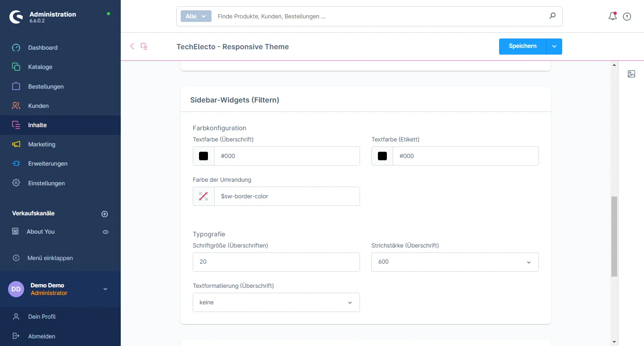644x346 pixels.
Task: Open the notifications bell icon
Action: 612,17
